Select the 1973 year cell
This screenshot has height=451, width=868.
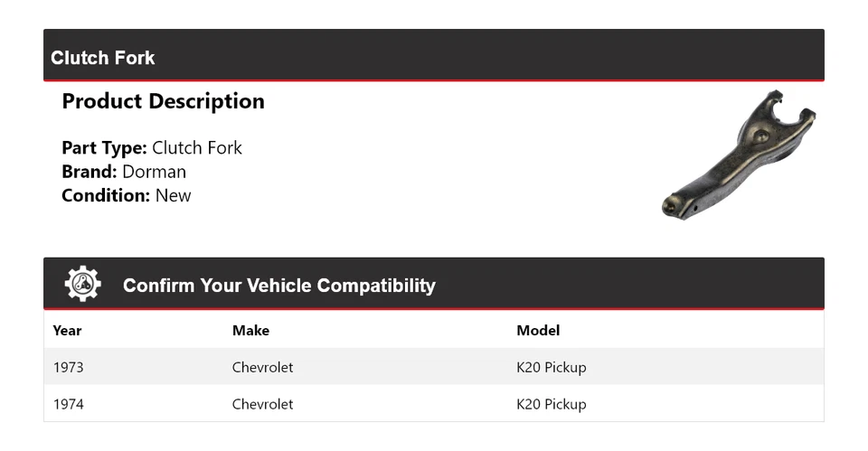click(x=69, y=368)
